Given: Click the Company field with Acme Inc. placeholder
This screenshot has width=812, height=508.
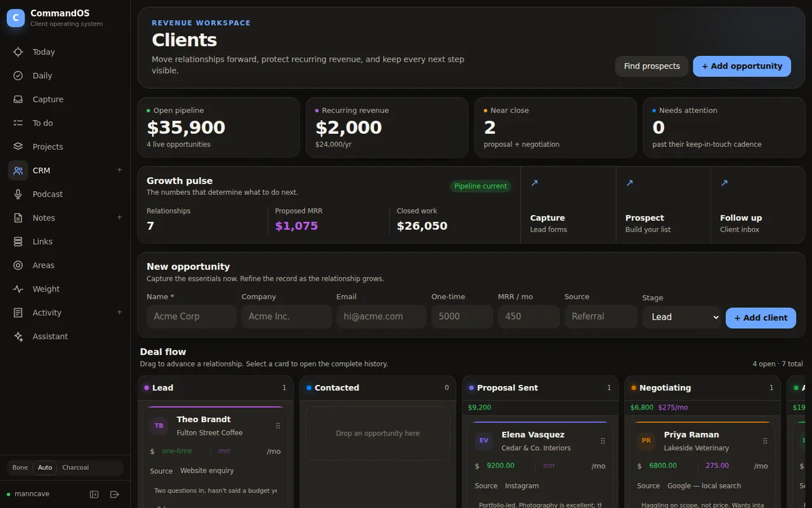Looking at the screenshot, I should point(286,316).
